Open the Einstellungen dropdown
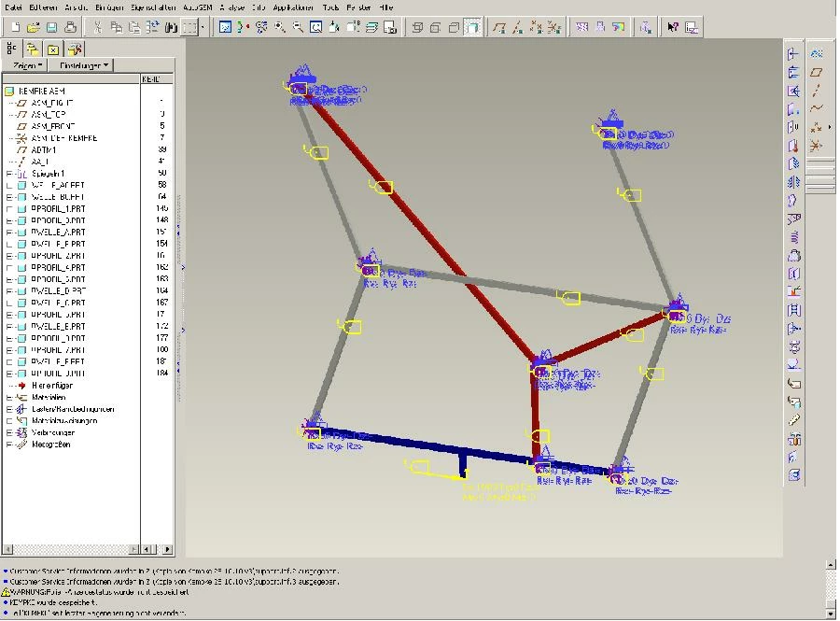The width and height of the screenshot is (840, 621). (81, 65)
